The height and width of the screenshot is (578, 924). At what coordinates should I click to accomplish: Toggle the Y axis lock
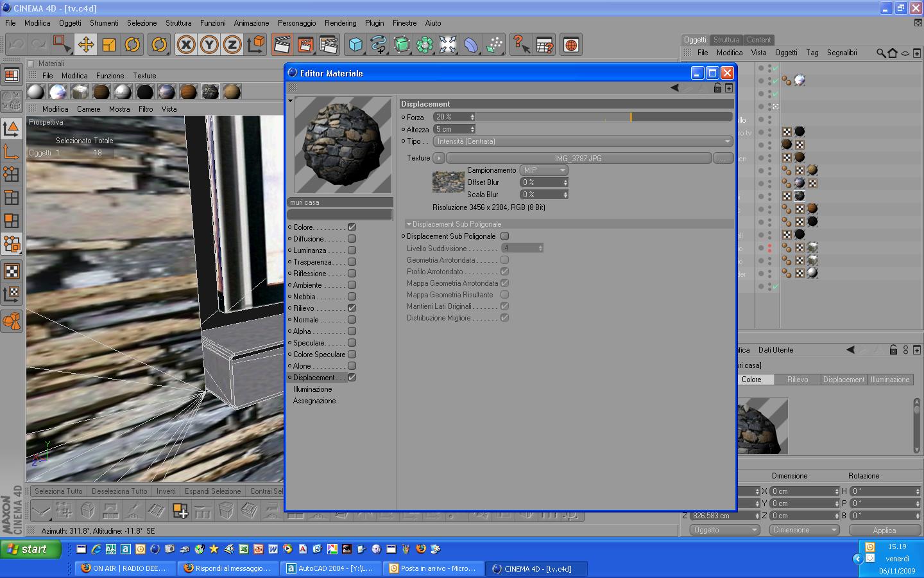click(209, 44)
